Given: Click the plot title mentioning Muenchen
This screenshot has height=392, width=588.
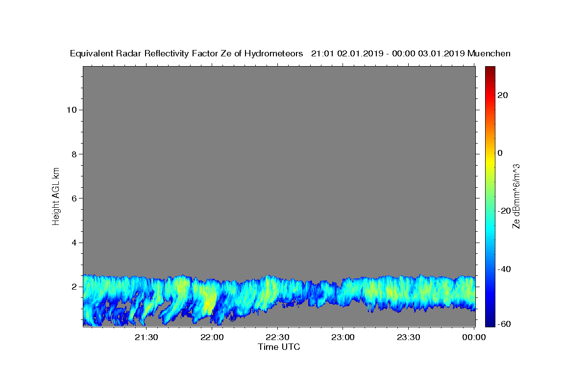Looking at the screenshot, I should 290,53.
